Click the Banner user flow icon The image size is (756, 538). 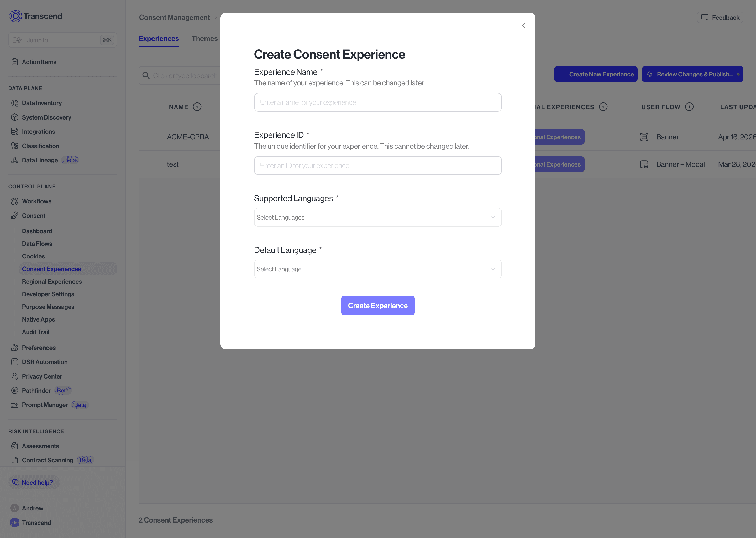(x=644, y=137)
